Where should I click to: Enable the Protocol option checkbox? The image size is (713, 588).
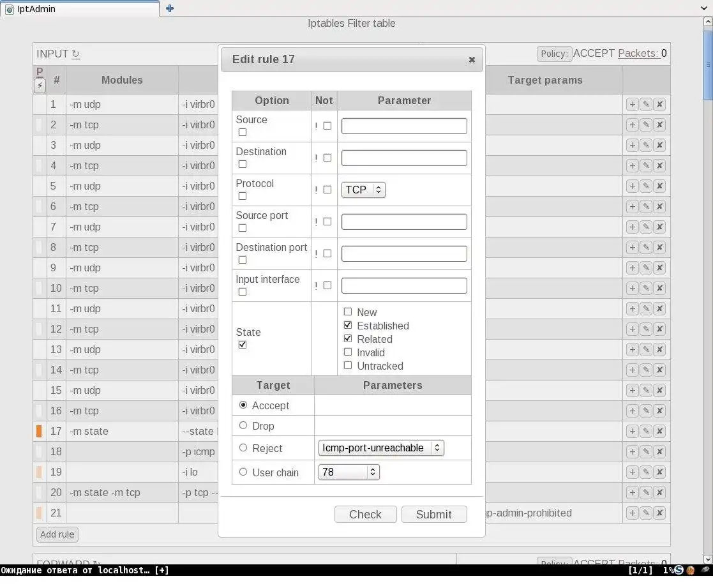243,196
